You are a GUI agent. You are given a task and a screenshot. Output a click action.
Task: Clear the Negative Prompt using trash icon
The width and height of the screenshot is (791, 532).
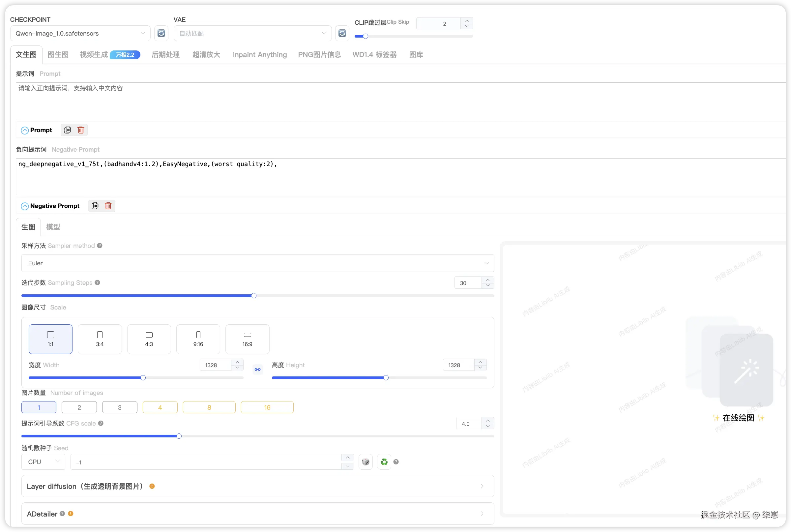108,206
